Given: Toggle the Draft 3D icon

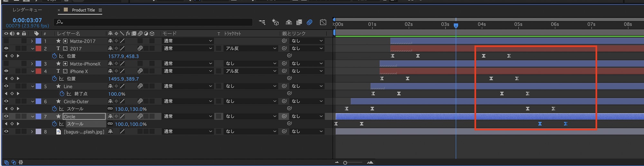Looking at the screenshot, I should 275,22.
